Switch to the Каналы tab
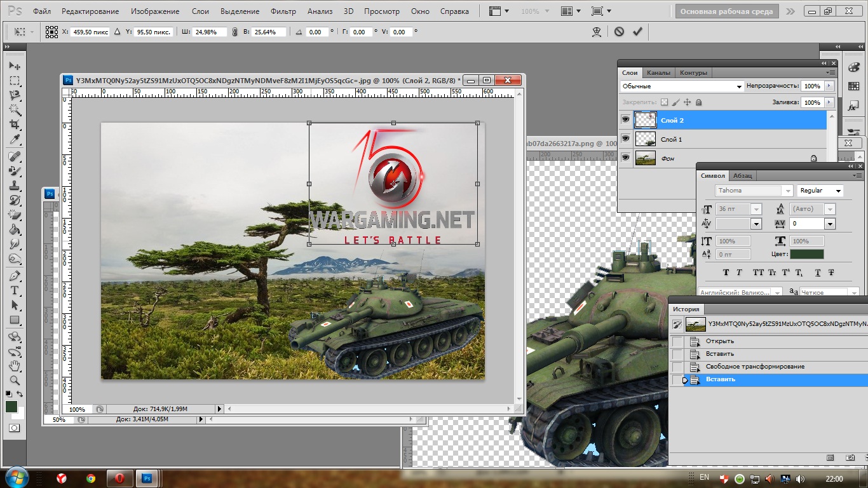This screenshot has width=868, height=488. [658, 72]
